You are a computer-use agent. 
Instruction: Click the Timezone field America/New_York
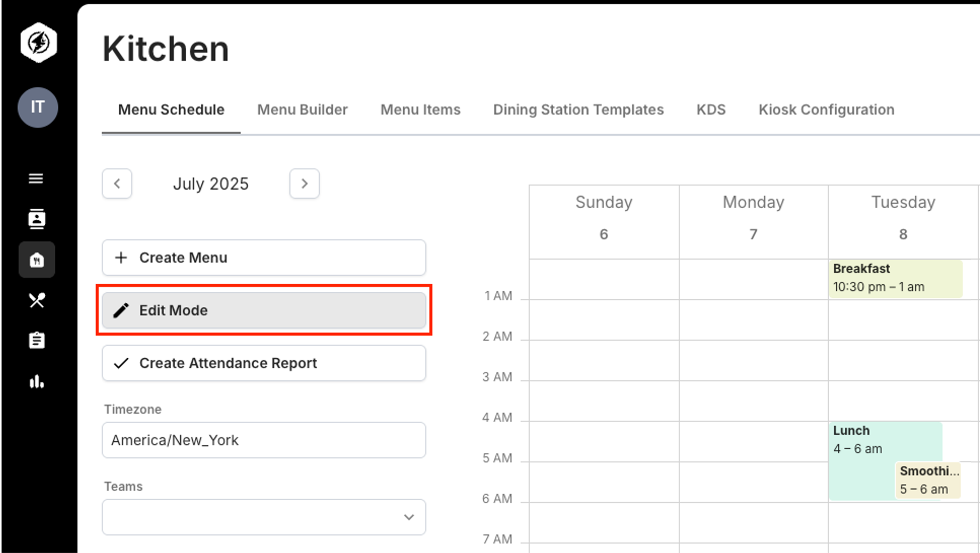(x=264, y=440)
